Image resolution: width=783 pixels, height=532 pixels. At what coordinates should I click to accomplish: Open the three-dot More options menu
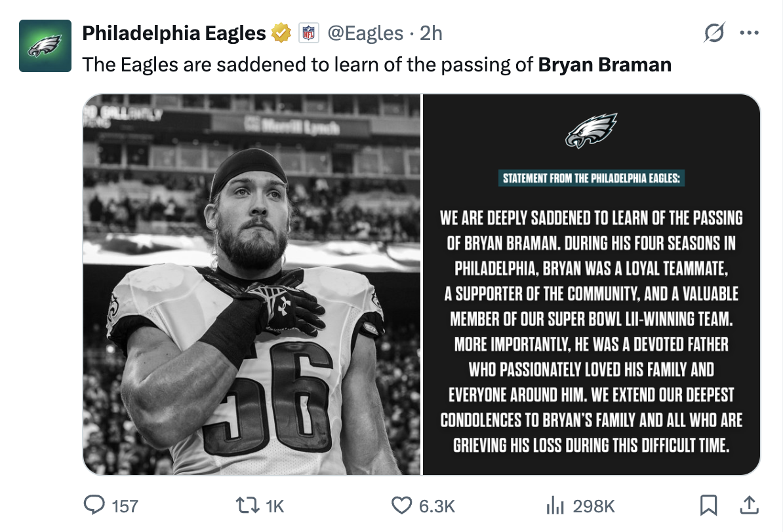point(749,32)
